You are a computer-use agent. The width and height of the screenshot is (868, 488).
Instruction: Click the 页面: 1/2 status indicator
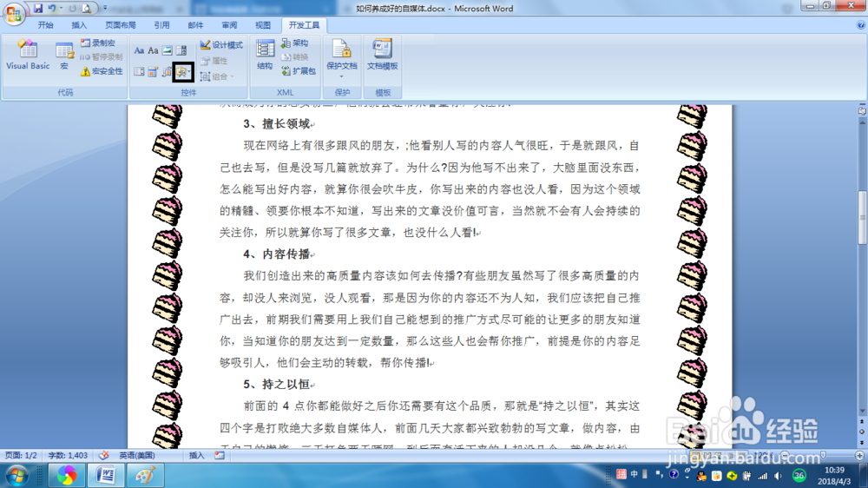21,455
